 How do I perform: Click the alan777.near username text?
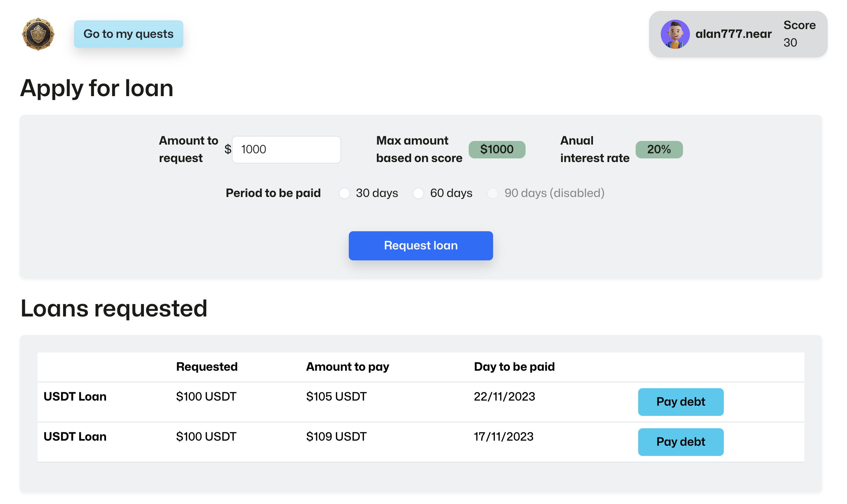click(733, 34)
